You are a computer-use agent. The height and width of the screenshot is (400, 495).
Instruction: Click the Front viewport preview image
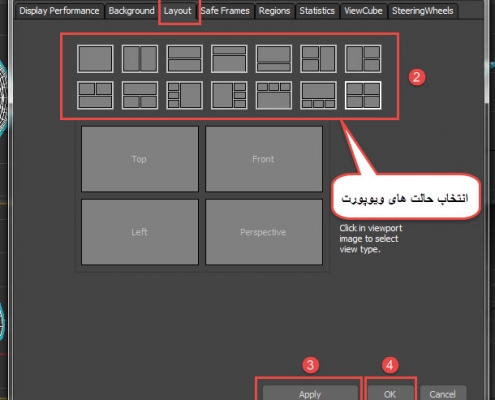pos(264,159)
